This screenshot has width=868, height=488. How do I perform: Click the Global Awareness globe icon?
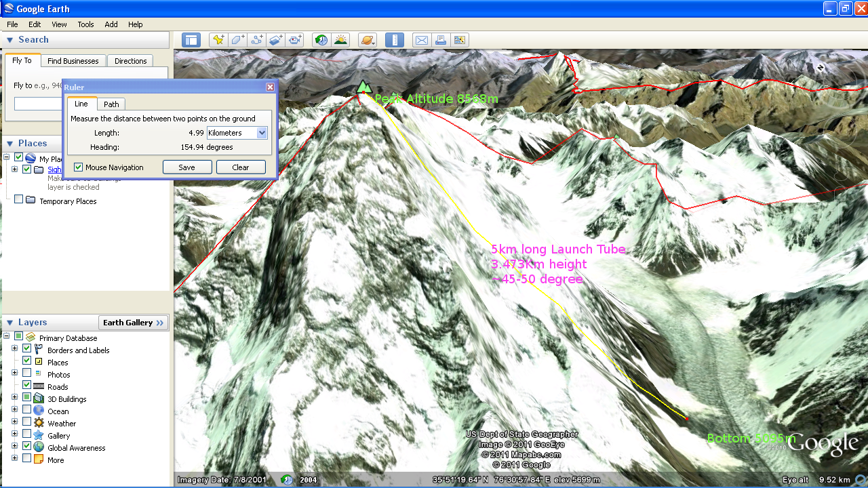(x=39, y=447)
